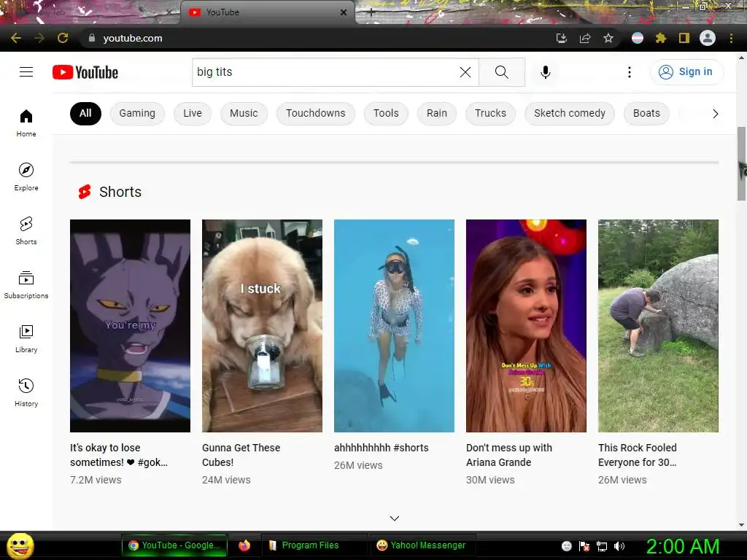Click the browser forward arrow
The width and height of the screenshot is (747, 560).
(39, 38)
